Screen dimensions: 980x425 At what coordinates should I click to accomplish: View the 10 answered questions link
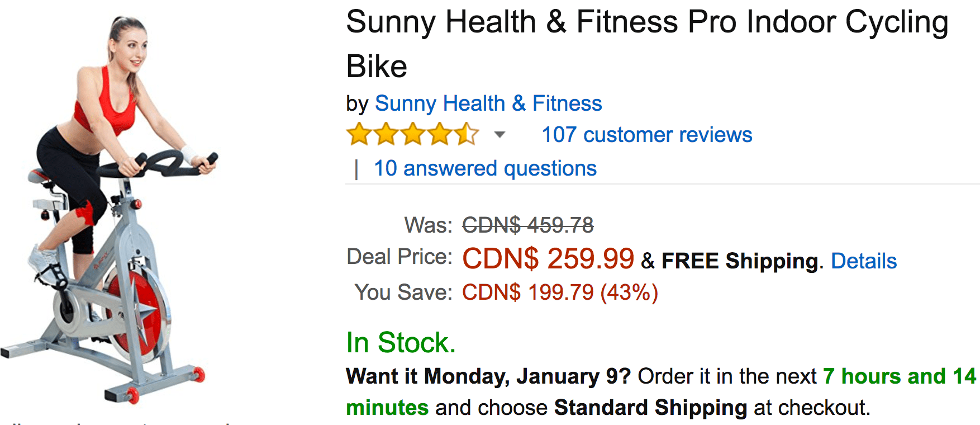point(485,168)
